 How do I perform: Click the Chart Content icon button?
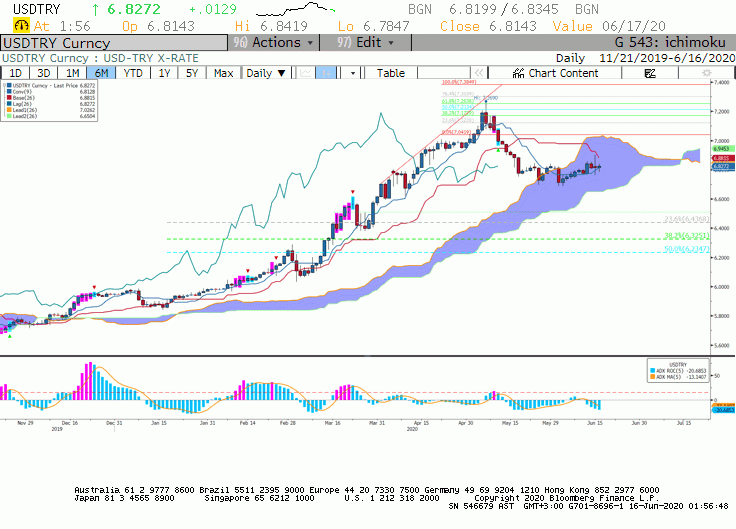tap(555, 73)
